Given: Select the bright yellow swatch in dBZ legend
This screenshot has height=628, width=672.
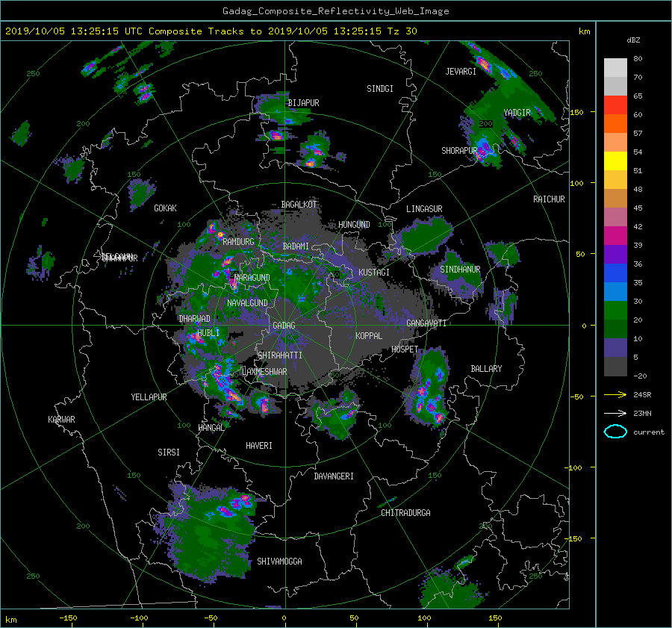Looking at the screenshot, I should (615, 161).
